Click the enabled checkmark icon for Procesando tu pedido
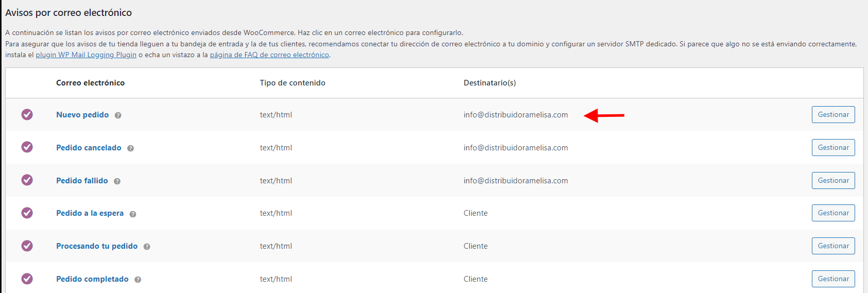The height and width of the screenshot is (293, 868). click(x=27, y=246)
